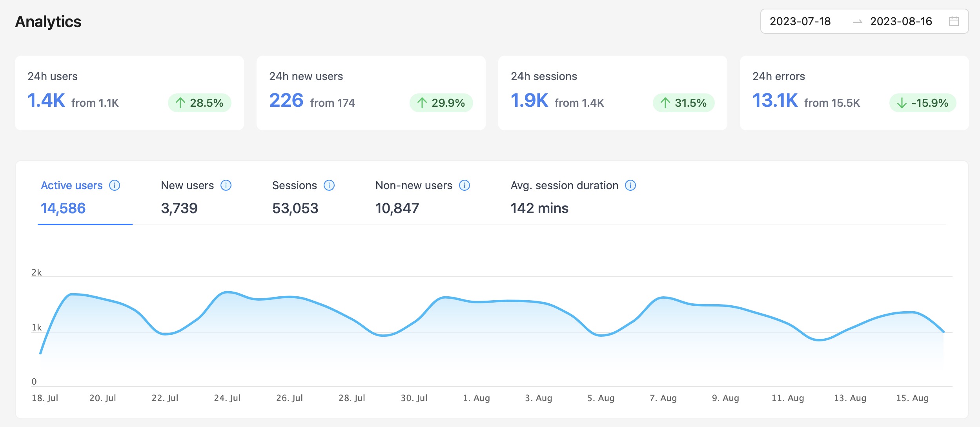980x427 pixels.
Task: Click the arrow between the two dates
Action: point(857,22)
